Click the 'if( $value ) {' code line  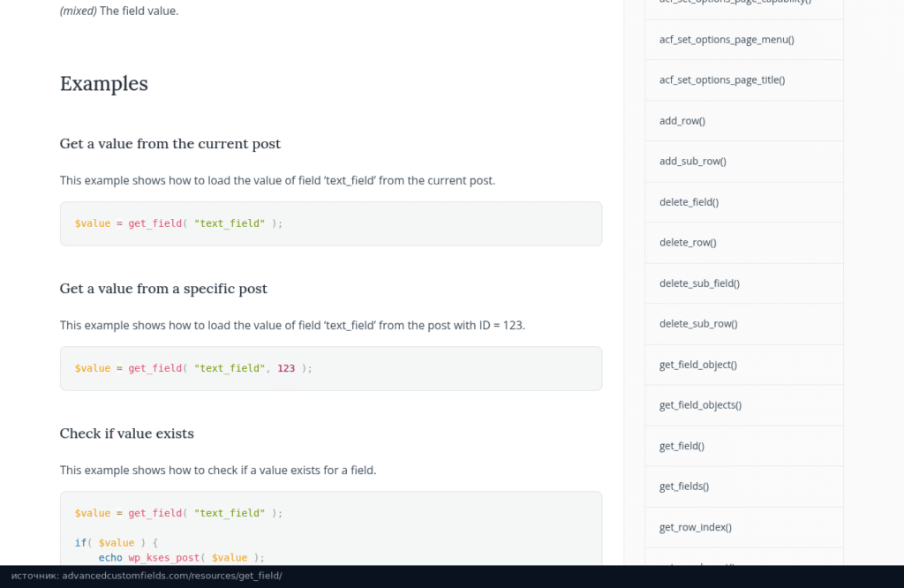pyautogui.click(x=116, y=542)
